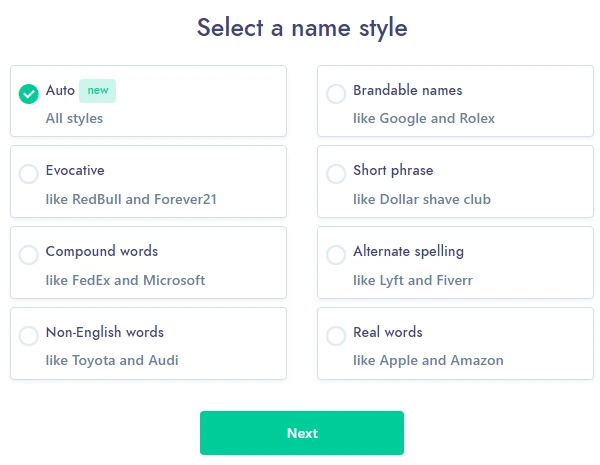Click the "like Toyota and Audi" description
Viewport: 600px width, 465px height.
112,360
